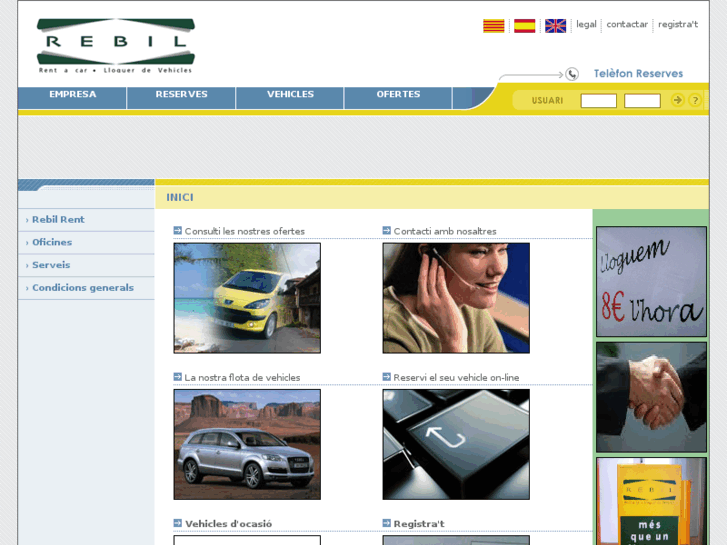The image size is (727, 545).
Task: Click Contacti amb nosaltres heading
Action: (445, 231)
